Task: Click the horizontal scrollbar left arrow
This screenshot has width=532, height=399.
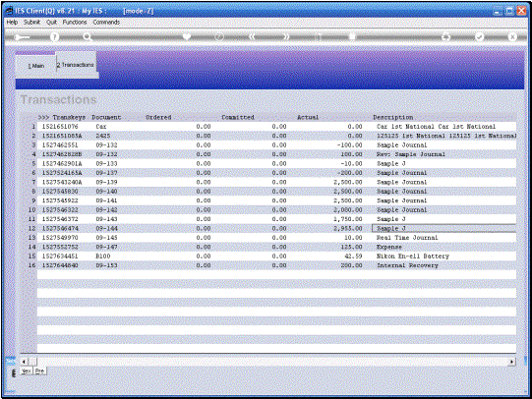Action: click(24, 362)
